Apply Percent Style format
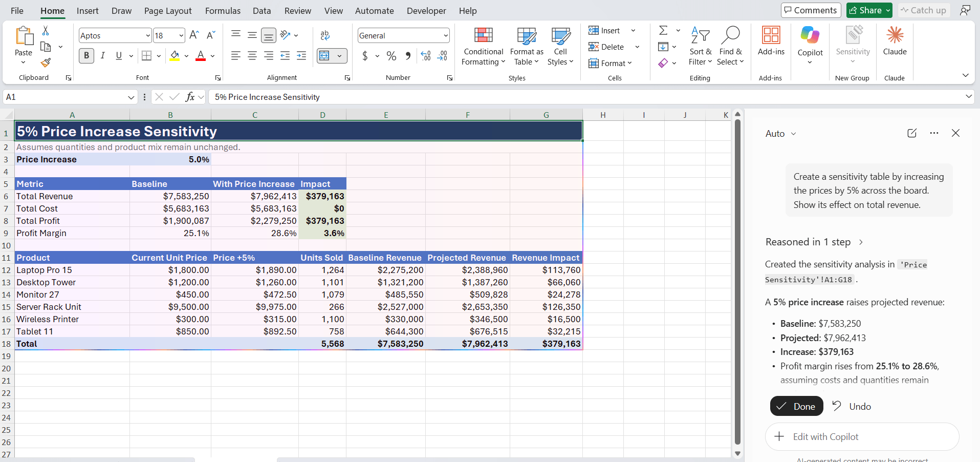The height and width of the screenshot is (462, 980). coord(391,55)
